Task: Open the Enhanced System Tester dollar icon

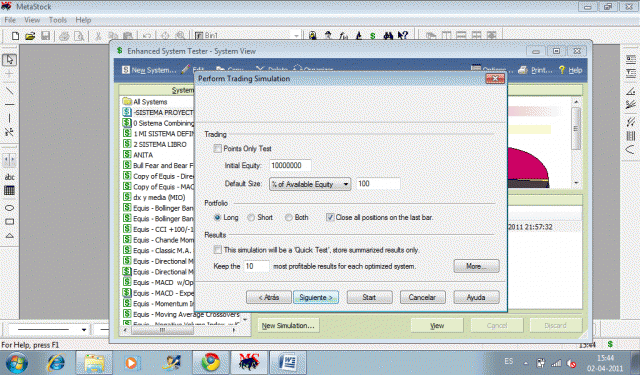Action: 372,36
